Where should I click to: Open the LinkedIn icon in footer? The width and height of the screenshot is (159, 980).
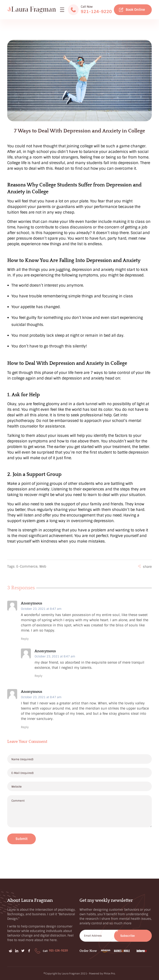[x=17, y=951]
